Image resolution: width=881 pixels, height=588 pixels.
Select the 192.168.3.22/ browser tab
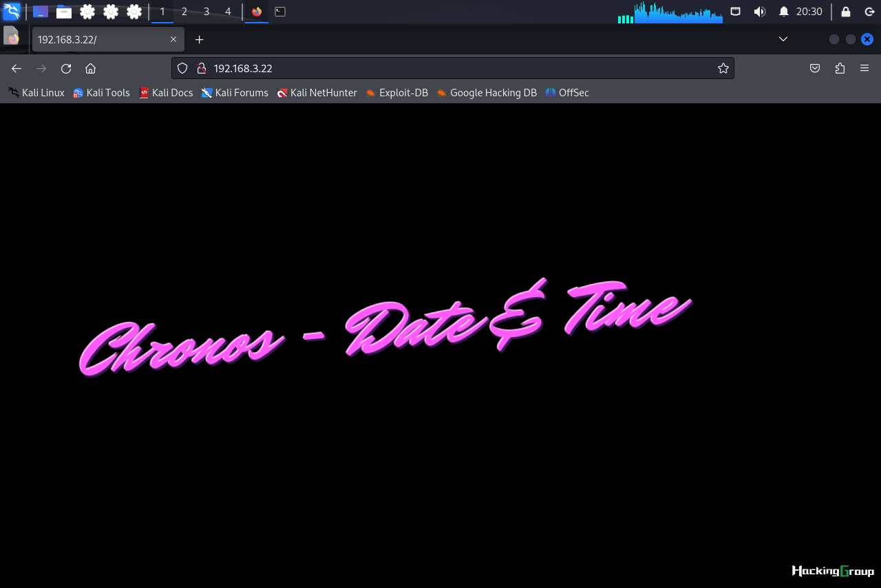point(108,40)
